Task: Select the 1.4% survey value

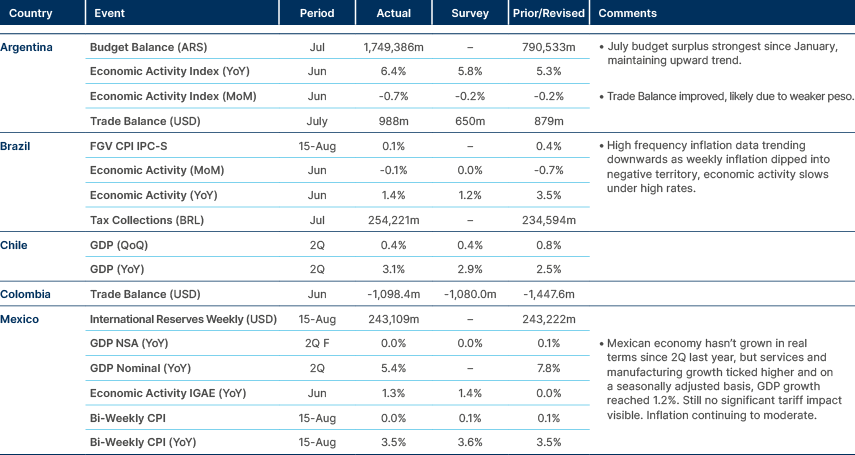Action: 470,393
